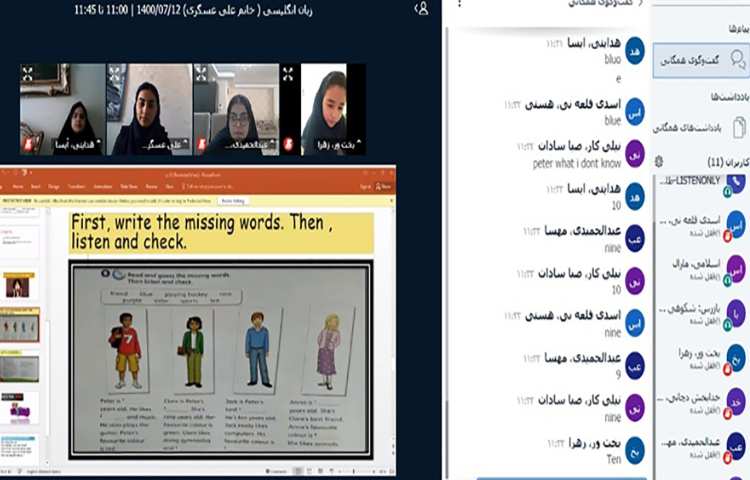Open the users list settings gear
This screenshot has width=750, height=480.
(659, 161)
